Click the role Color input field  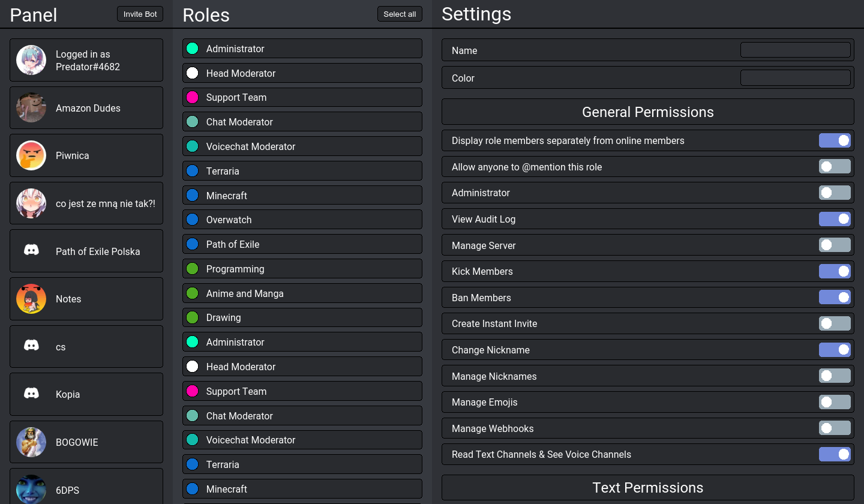[795, 78]
